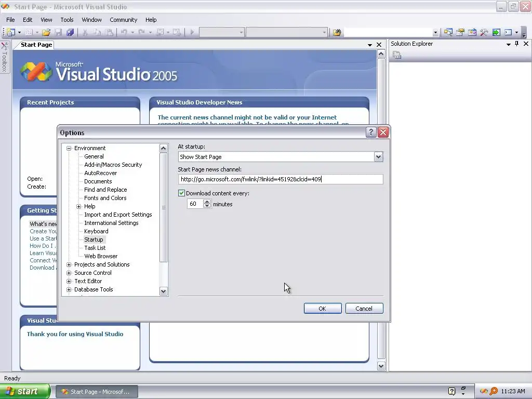The image size is (532, 399).
Task: Decrease the download minutes spinner
Action: (x=207, y=206)
